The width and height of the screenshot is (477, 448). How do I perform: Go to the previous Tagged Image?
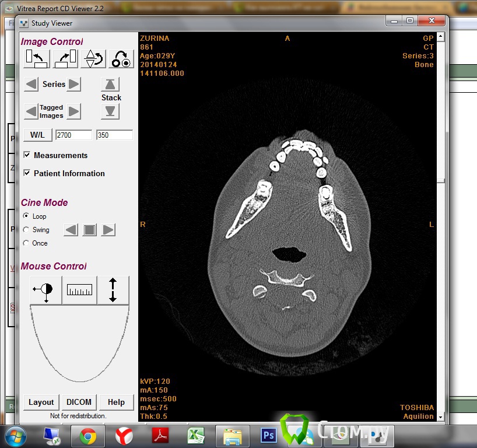[x=31, y=111]
